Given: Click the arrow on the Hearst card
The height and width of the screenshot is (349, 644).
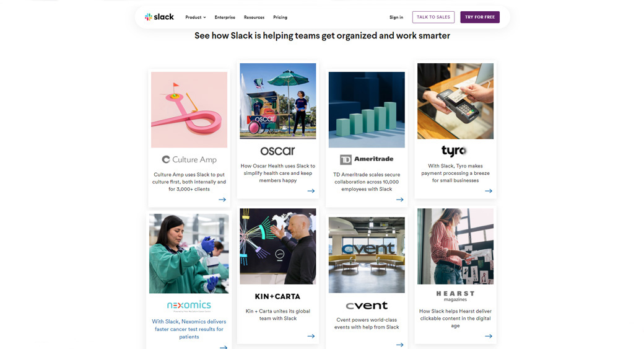Looking at the screenshot, I should point(489,336).
